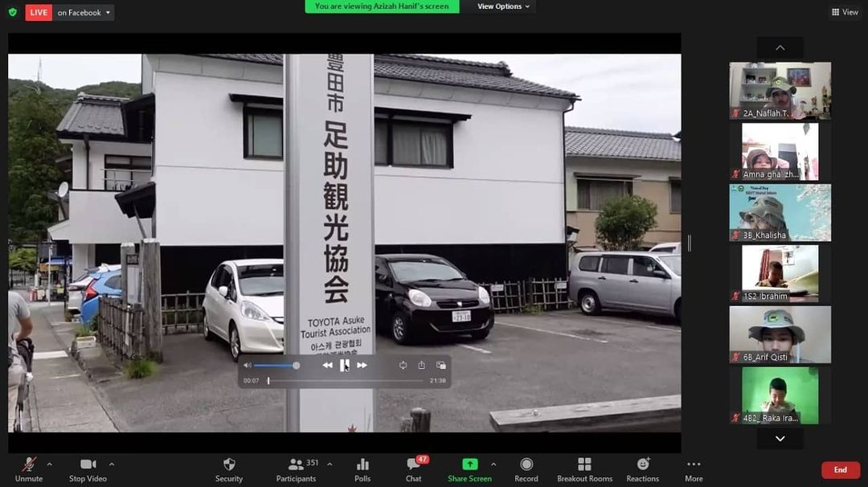Viewport: 868px width, 487px height.
Task: Click the green Share Screen icon
Action: [x=469, y=464]
